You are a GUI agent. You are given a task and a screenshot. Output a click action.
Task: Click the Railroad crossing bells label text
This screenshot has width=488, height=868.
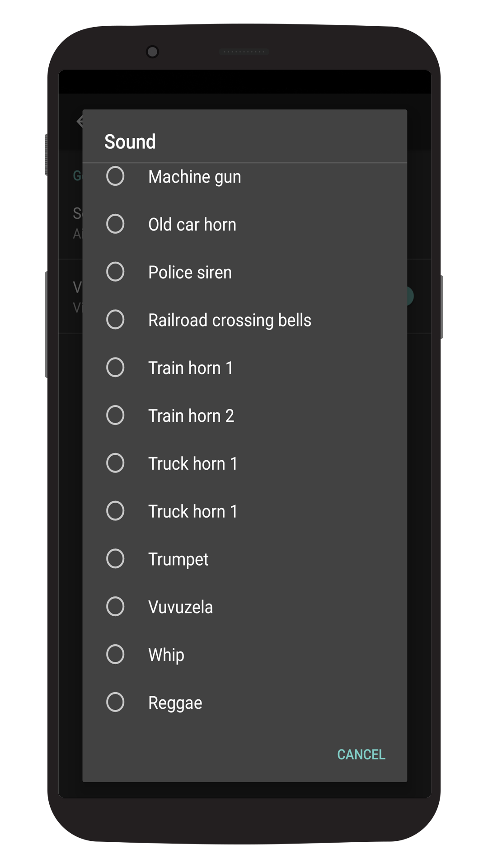(230, 320)
